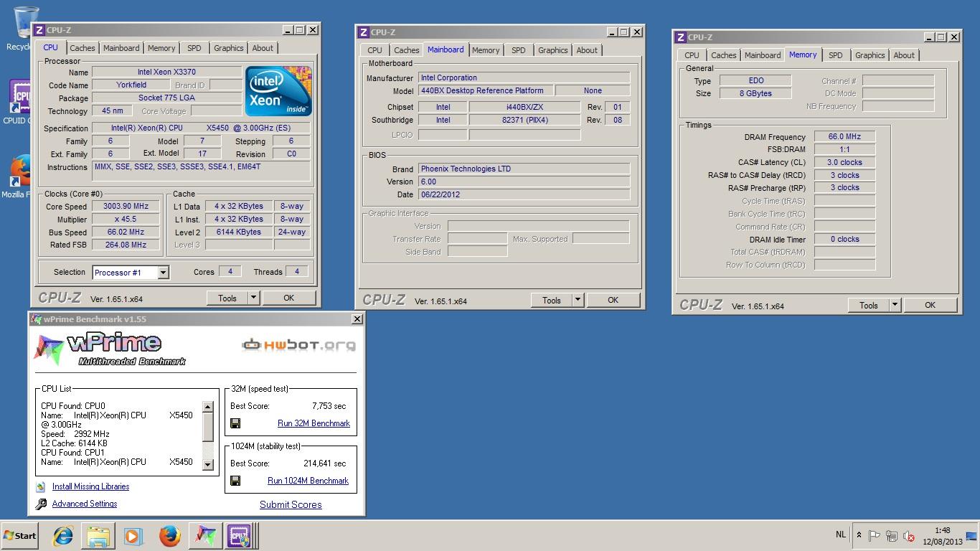Click CPU-Z title icon in Memory window
Viewport: 980px width, 551px height.
pyautogui.click(x=680, y=37)
